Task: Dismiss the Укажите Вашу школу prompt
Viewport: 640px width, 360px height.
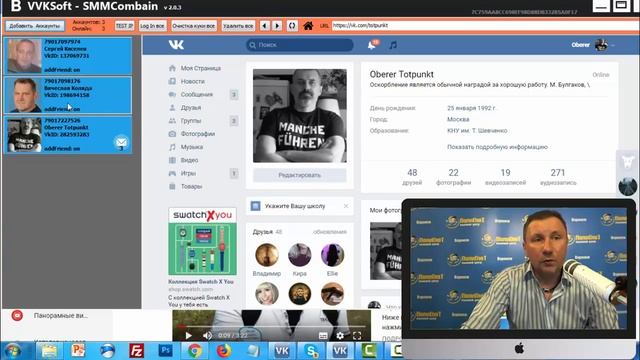Action: coord(346,206)
